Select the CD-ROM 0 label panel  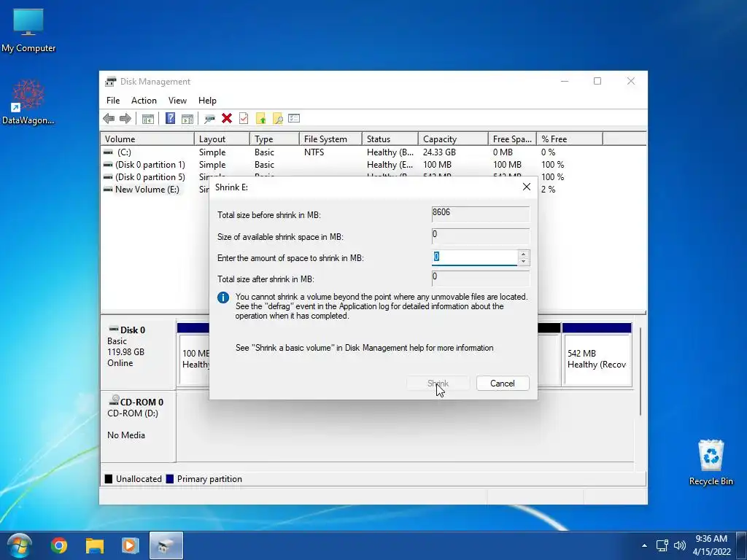138,426
